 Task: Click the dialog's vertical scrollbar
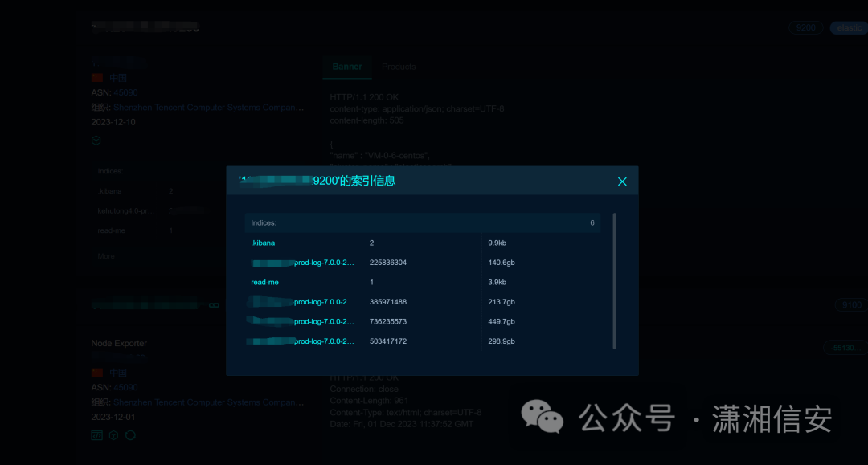coord(615,281)
